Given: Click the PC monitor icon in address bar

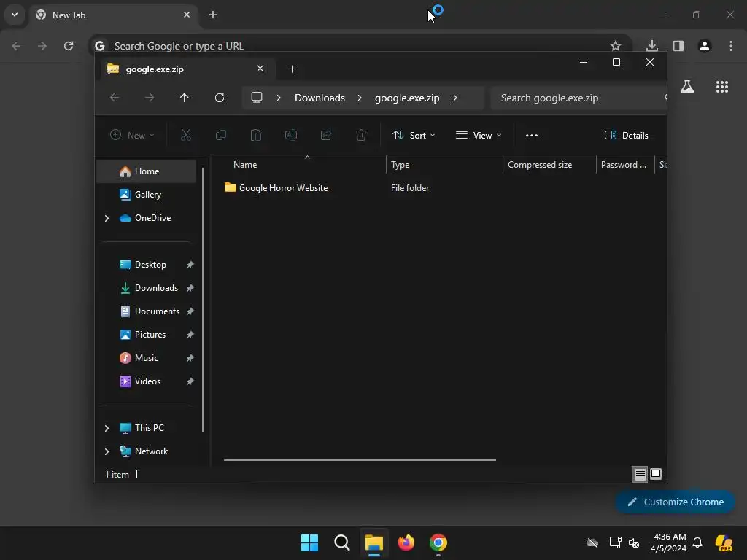Looking at the screenshot, I should (257, 98).
